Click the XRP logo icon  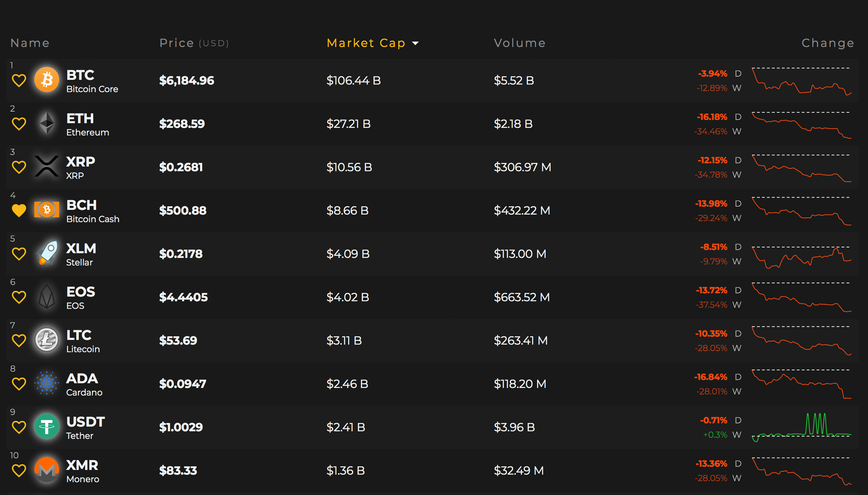pos(47,167)
